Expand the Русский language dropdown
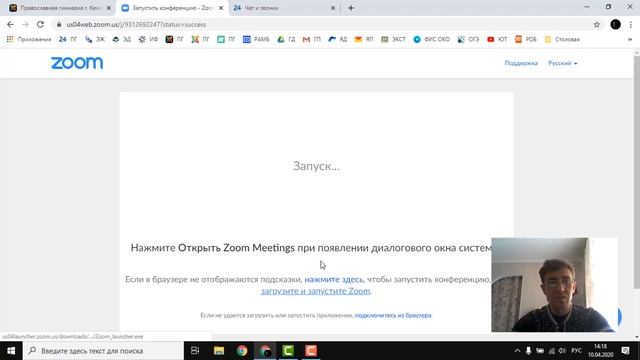640x360 pixels. click(x=562, y=63)
